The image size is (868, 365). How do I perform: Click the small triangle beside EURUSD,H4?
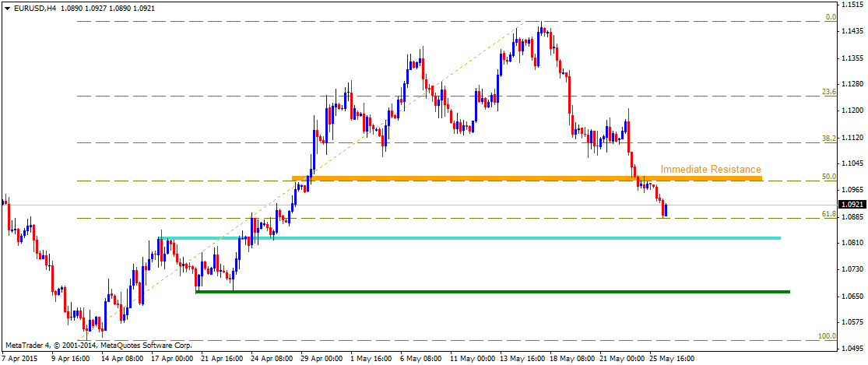pyautogui.click(x=5, y=8)
